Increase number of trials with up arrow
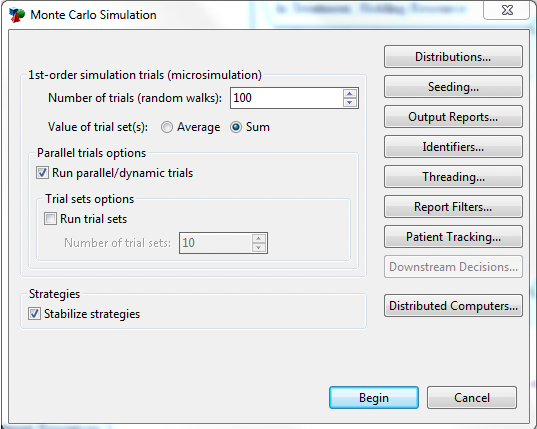This screenshot has width=537, height=429. point(350,93)
